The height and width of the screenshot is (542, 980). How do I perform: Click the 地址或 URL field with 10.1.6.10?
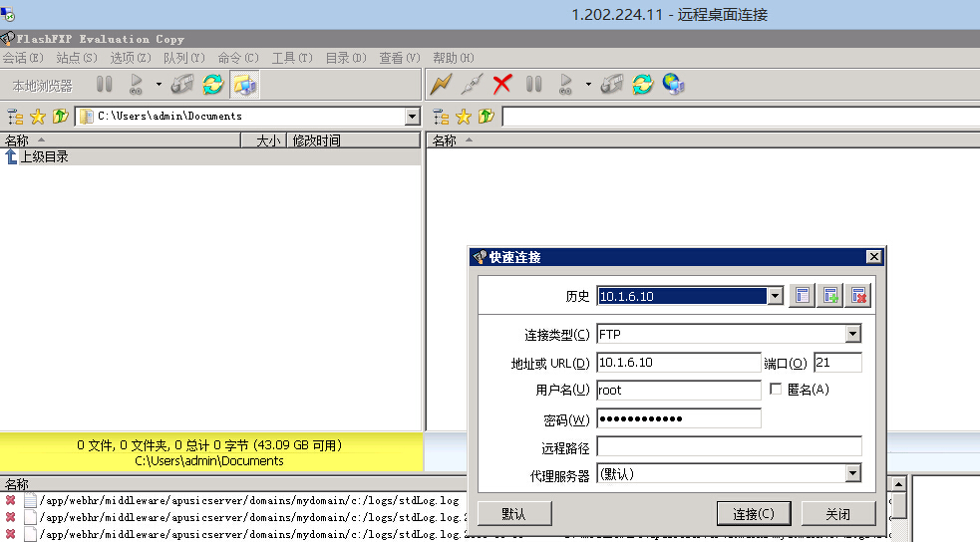tap(679, 363)
